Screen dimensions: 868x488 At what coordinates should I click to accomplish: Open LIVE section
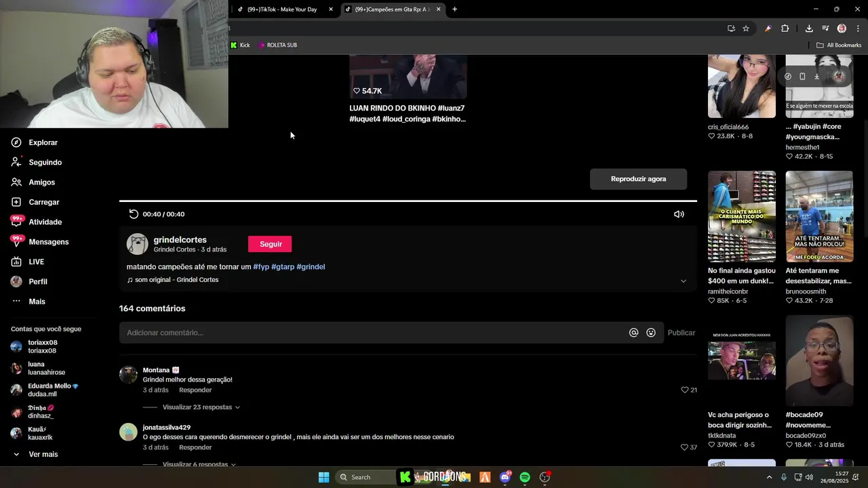point(27,262)
